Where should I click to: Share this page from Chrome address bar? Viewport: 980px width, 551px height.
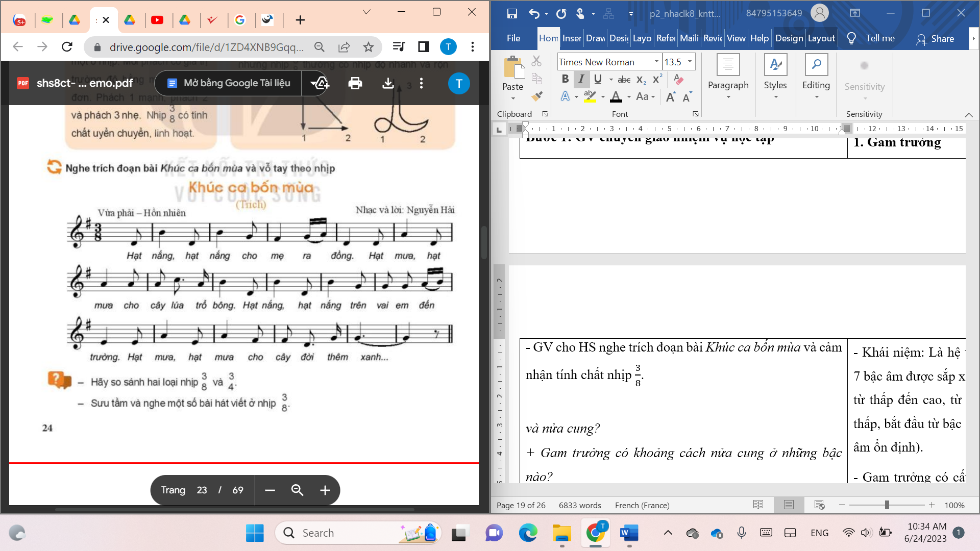point(344,47)
